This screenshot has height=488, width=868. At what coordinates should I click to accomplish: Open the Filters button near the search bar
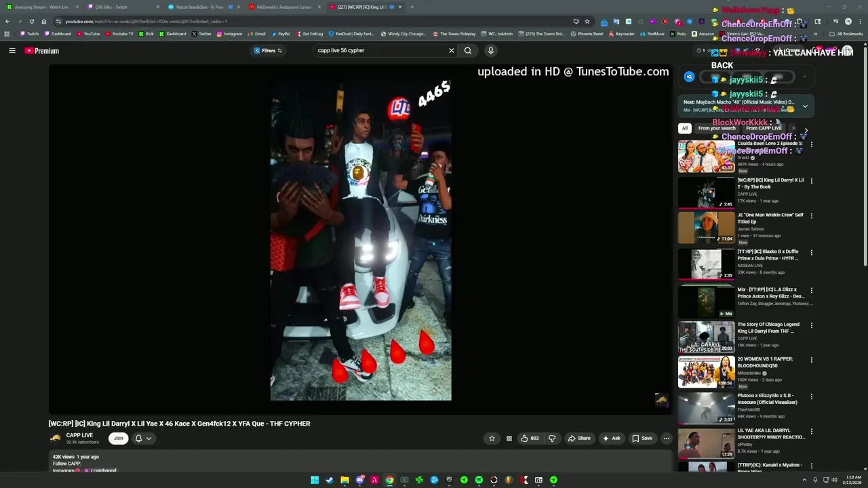click(268, 50)
